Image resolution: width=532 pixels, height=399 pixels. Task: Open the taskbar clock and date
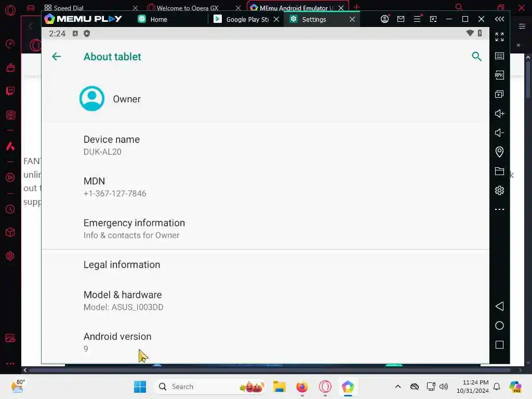(473, 387)
